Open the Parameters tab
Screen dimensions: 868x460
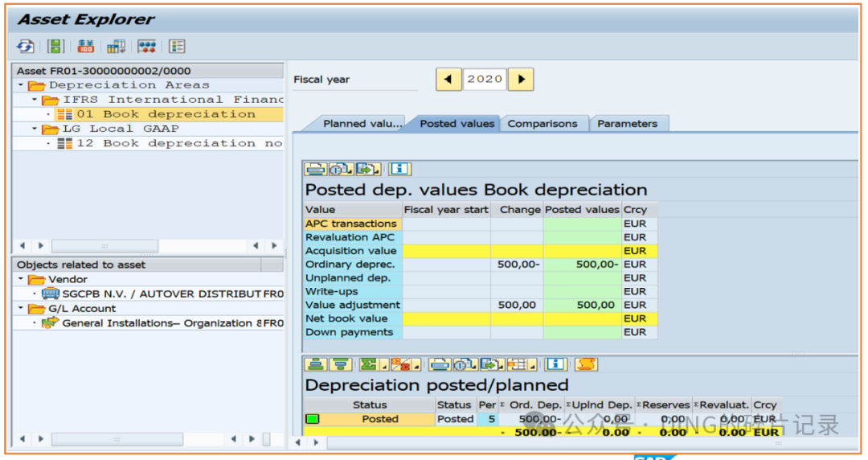tap(627, 124)
